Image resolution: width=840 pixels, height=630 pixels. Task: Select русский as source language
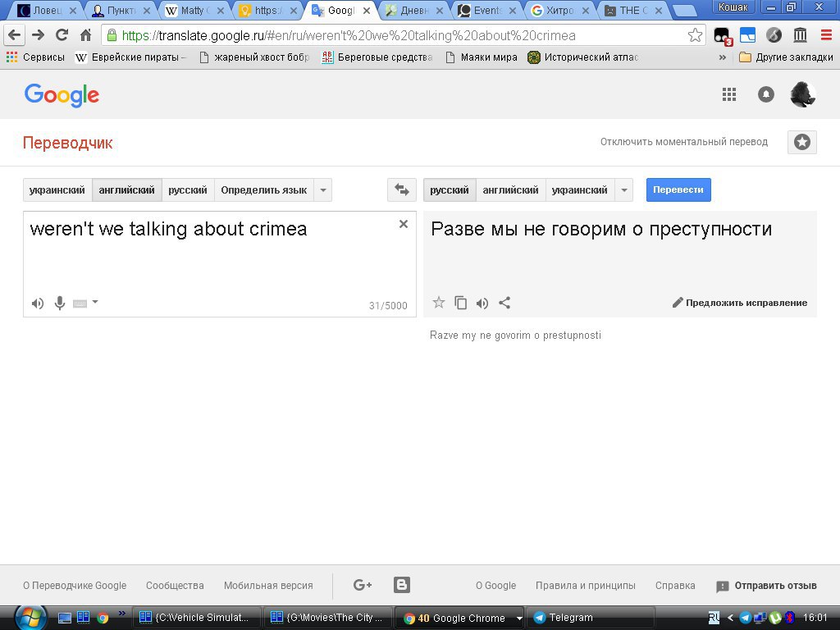(x=188, y=189)
